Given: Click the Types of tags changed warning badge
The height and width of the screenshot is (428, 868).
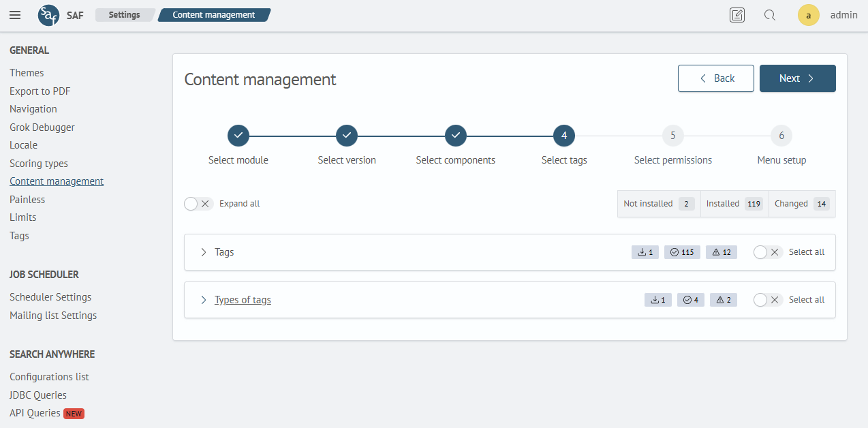Looking at the screenshot, I should point(723,300).
